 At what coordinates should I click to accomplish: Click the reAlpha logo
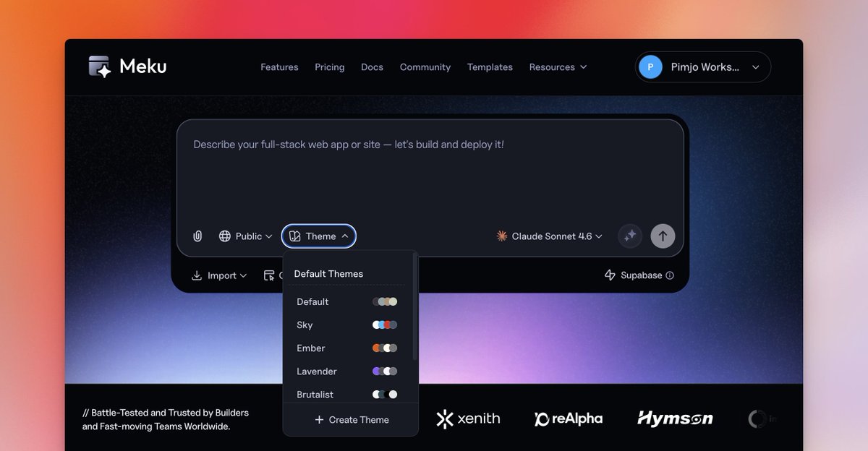pos(569,418)
